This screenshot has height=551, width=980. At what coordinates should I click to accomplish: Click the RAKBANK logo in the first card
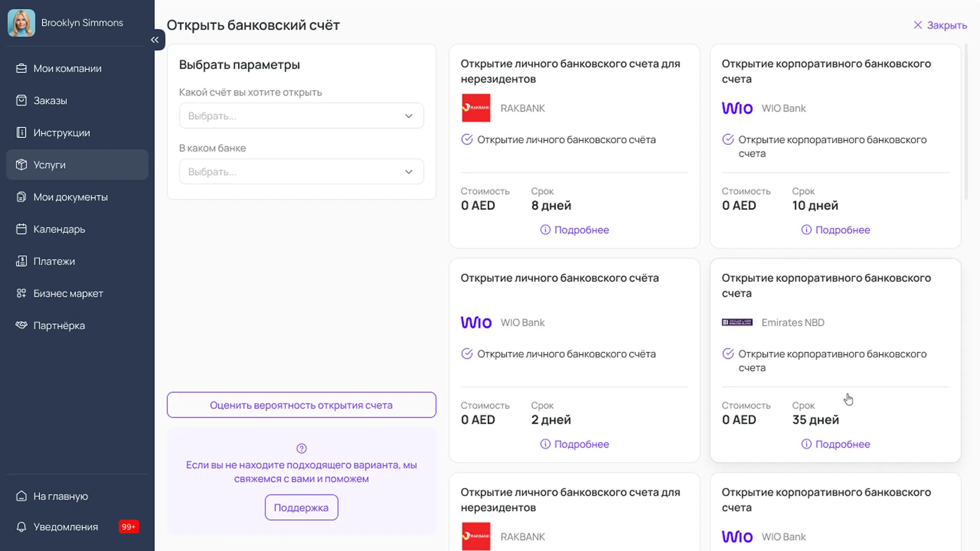(x=476, y=108)
